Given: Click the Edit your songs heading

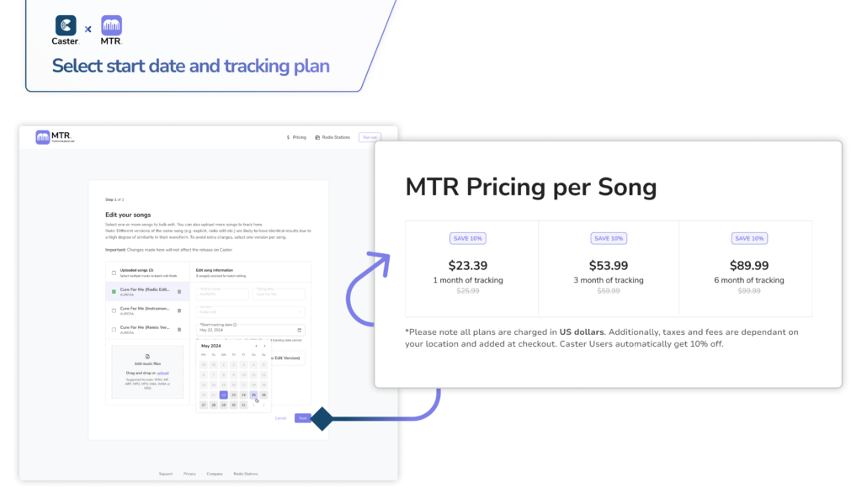Looking at the screenshot, I should 128,215.
